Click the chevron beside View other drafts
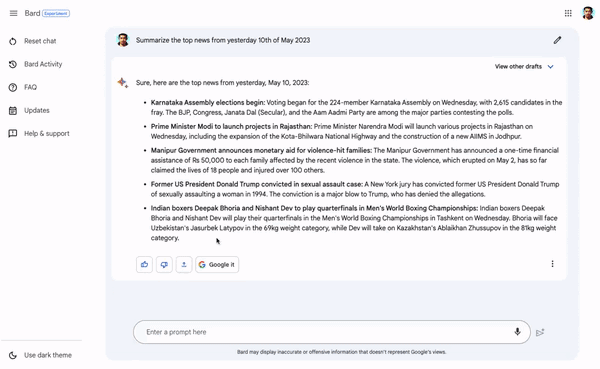The width and height of the screenshot is (600, 369). click(x=550, y=67)
